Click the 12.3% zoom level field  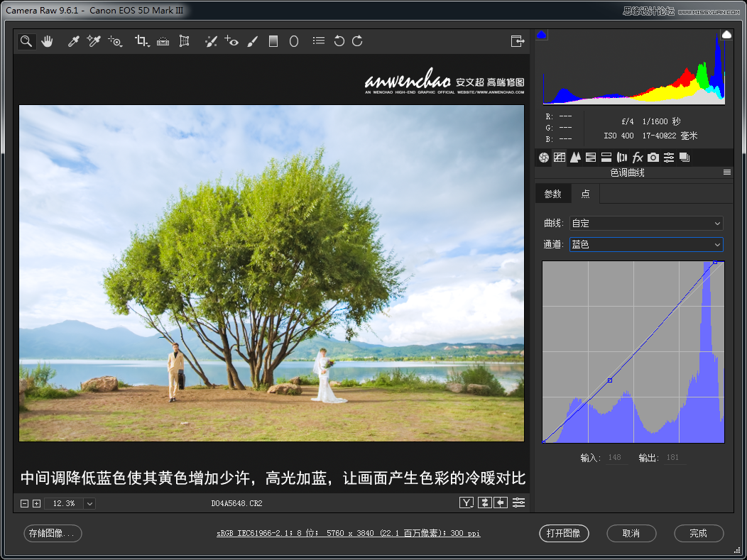click(64, 503)
